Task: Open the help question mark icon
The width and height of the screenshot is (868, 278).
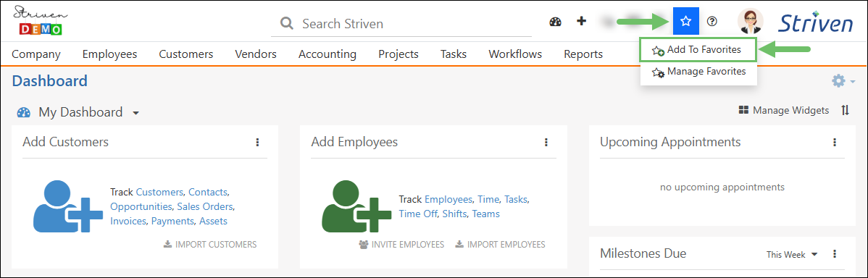Action: [x=712, y=22]
